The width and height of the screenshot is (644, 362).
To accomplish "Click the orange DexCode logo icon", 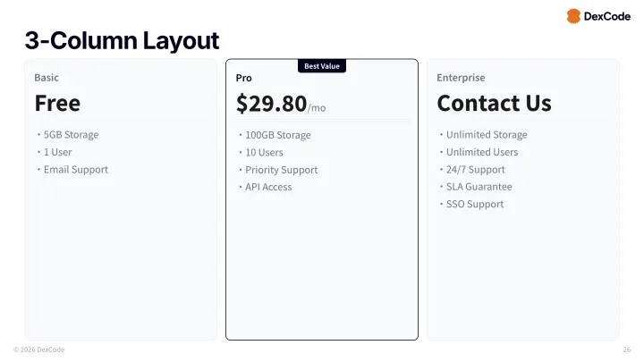I will click(573, 16).
